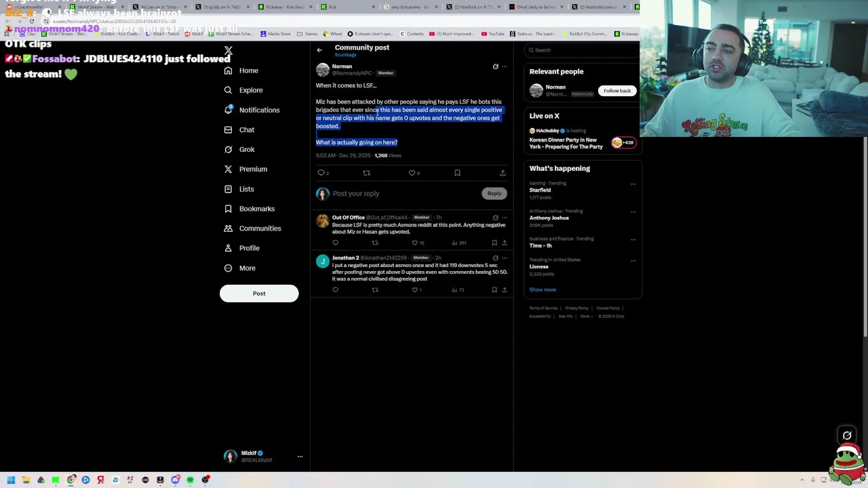Click the grey Reply button
868x488 pixels.
click(x=494, y=193)
